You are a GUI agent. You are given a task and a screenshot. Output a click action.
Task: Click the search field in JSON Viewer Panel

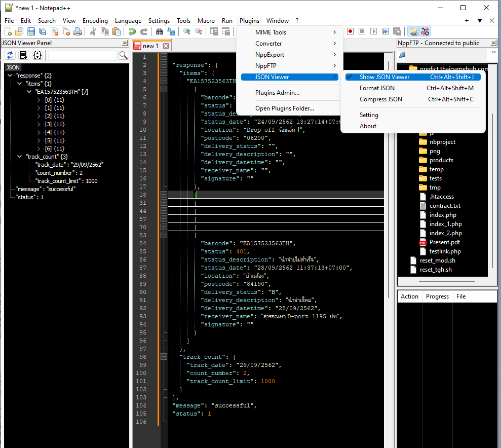coord(83,55)
